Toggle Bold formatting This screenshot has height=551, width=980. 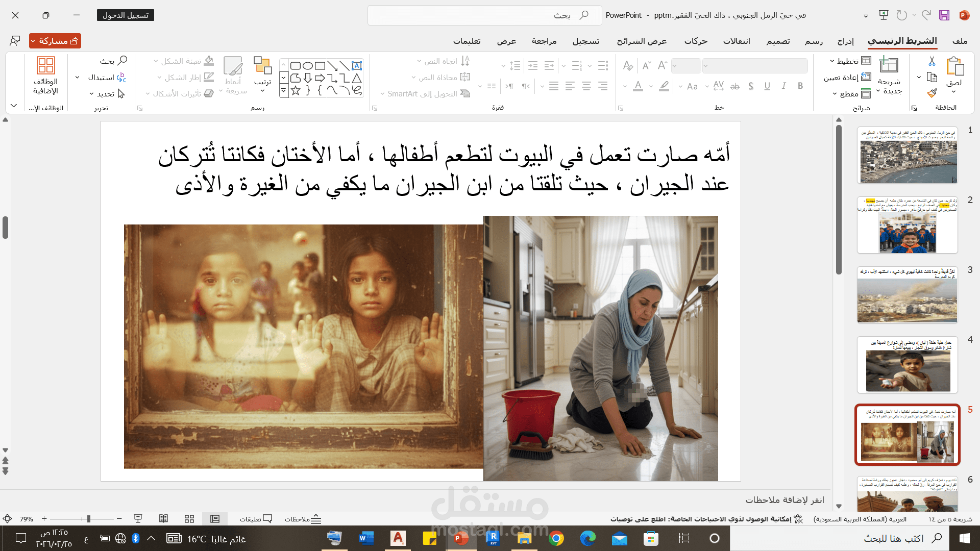click(800, 86)
